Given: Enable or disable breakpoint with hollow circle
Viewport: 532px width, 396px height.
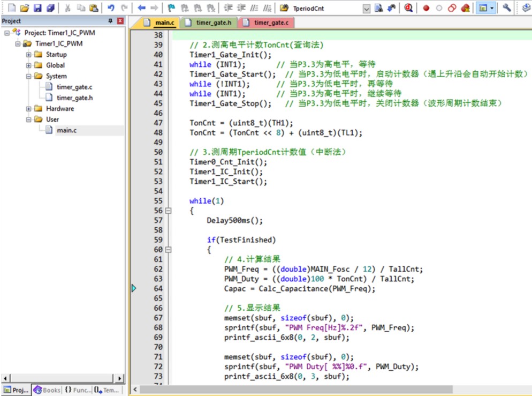Looking at the screenshot, I should click(x=439, y=8).
